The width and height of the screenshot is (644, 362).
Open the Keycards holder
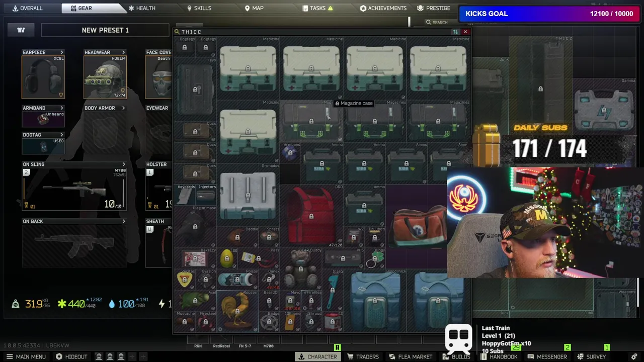[x=185, y=195]
